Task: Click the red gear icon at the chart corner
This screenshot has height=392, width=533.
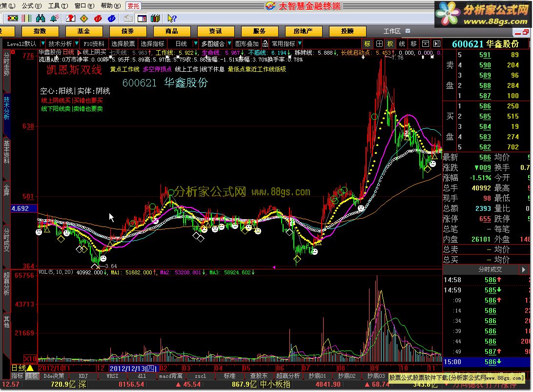Action: coord(13,52)
